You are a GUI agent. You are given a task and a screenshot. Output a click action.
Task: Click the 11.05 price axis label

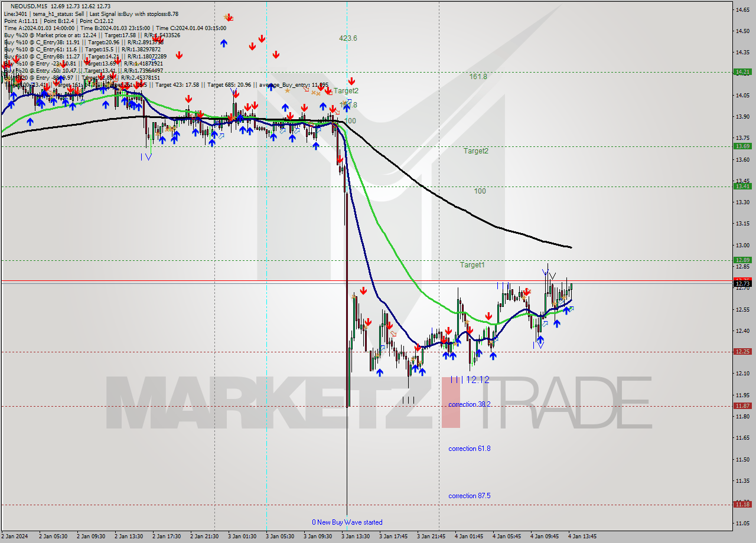pyautogui.click(x=742, y=524)
